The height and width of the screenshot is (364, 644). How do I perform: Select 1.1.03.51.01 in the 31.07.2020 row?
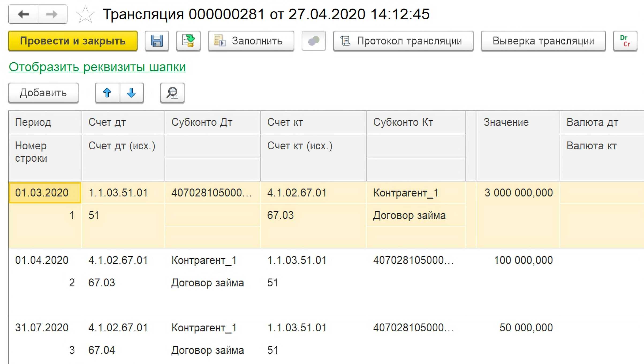(x=313, y=328)
